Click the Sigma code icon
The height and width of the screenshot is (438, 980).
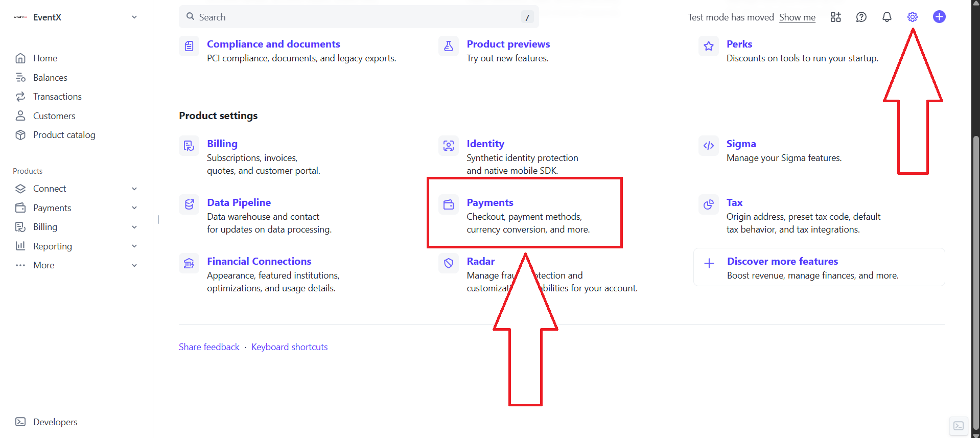(x=709, y=146)
